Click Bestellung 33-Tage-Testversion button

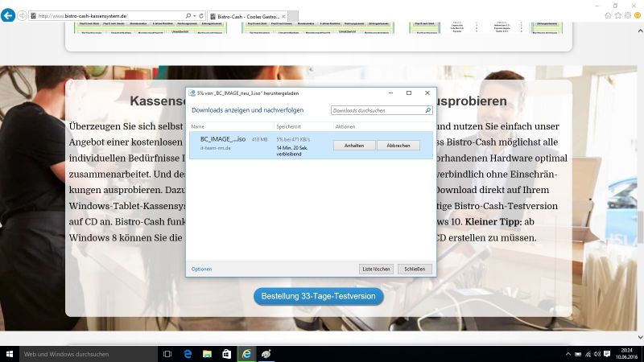point(318,296)
